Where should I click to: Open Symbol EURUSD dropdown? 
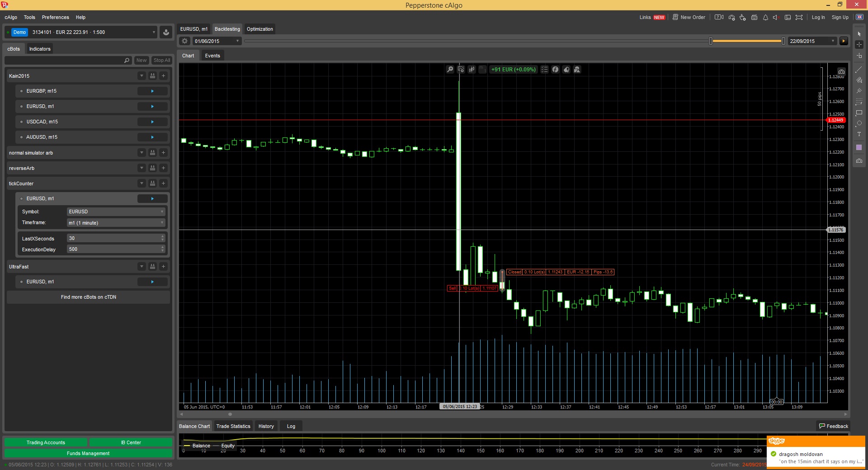click(116, 211)
